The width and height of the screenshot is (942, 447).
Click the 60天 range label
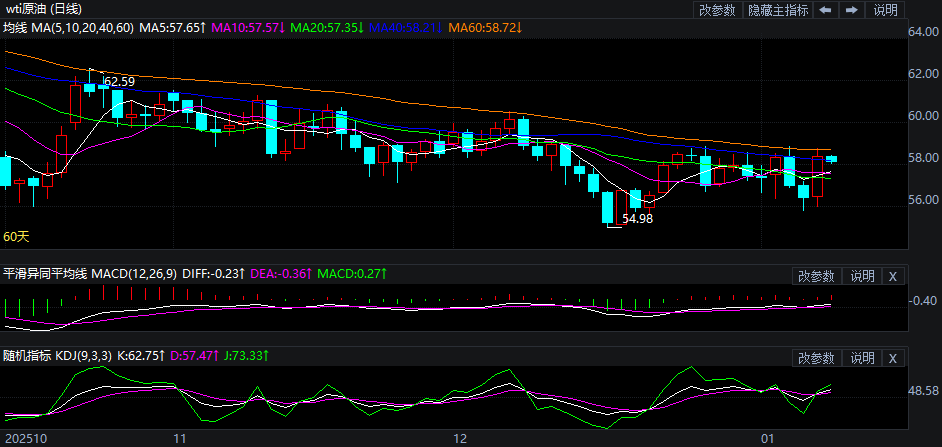pos(16,237)
